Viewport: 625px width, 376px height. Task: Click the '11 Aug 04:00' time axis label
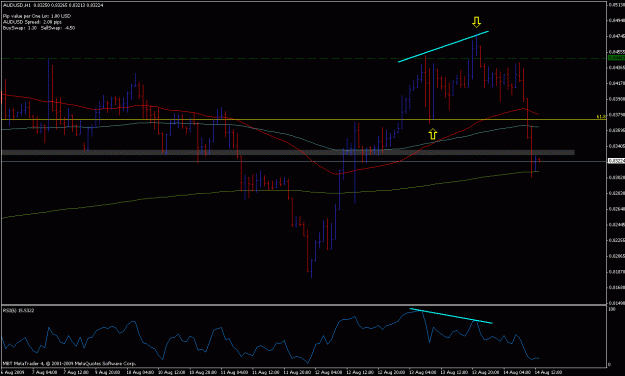[234, 372]
